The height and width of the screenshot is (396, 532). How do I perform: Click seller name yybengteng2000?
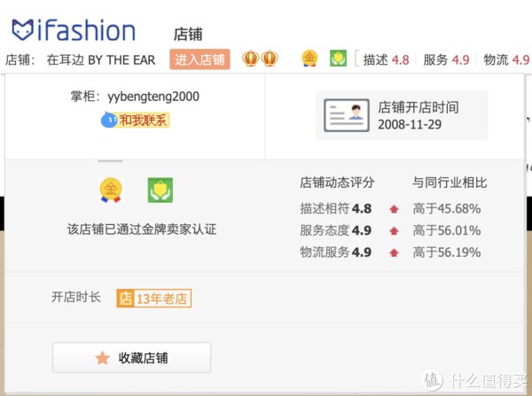tap(153, 97)
